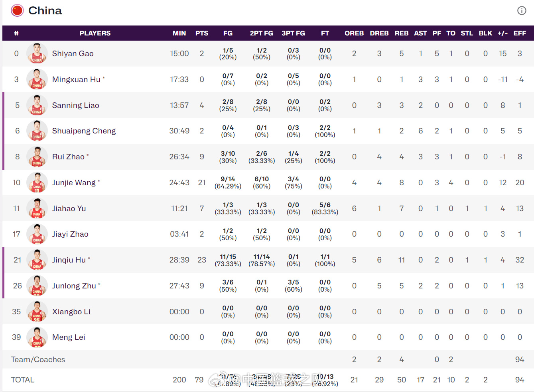Viewport: 534px width, 392px height.
Task: Sort by the DREB column header
Action: (x=379, y=33)
